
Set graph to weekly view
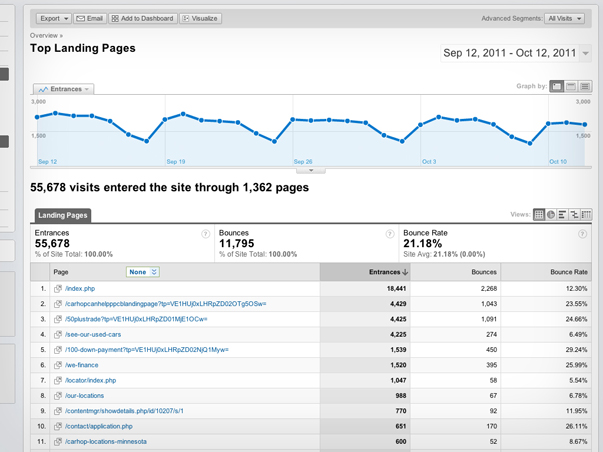[571, 87]
